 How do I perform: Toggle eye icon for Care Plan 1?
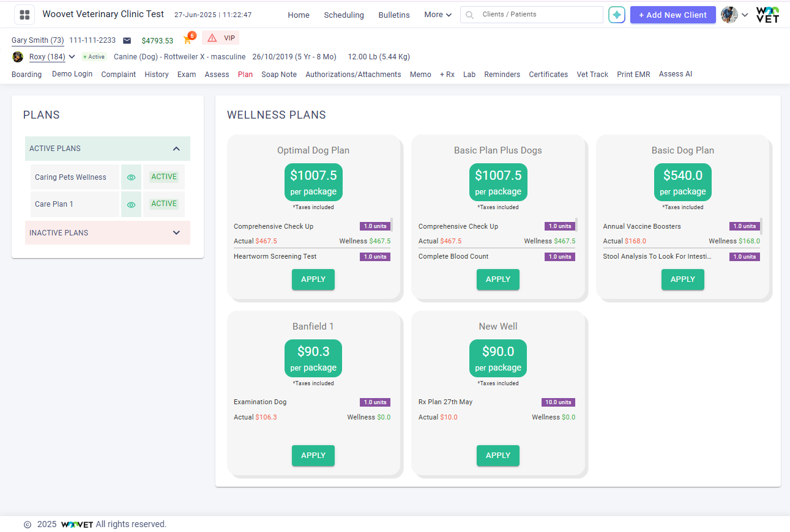coord(131,205)
